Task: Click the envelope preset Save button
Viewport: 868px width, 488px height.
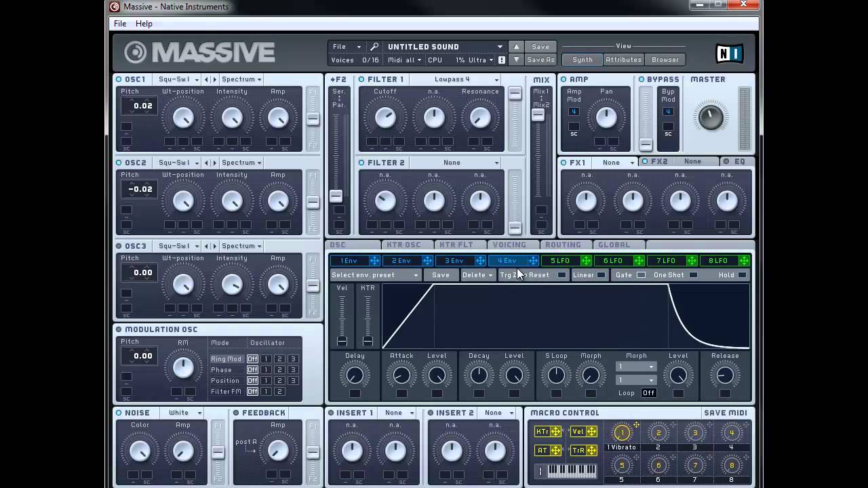Action: click(x=441, y=275)
